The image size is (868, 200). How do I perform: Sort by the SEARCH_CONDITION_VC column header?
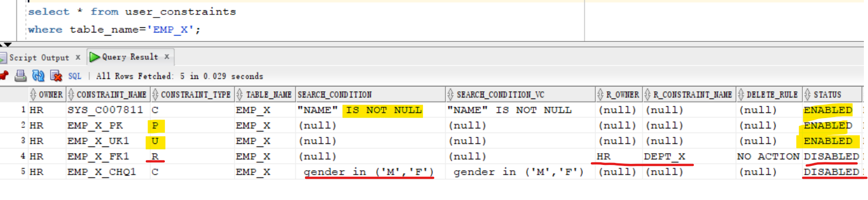520,95
